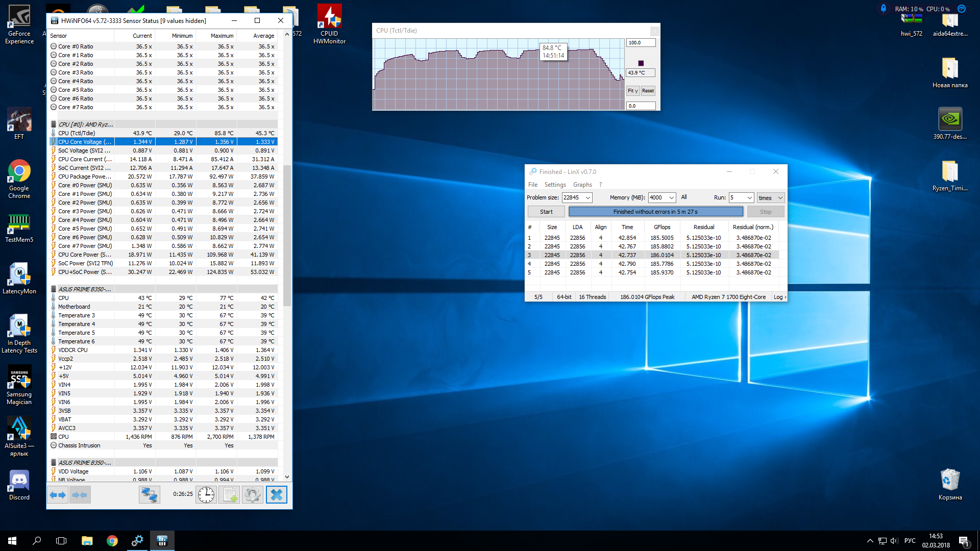Expand the Run count combo box
This screenshot has width=980, height=551.
(x=749, y=198)
